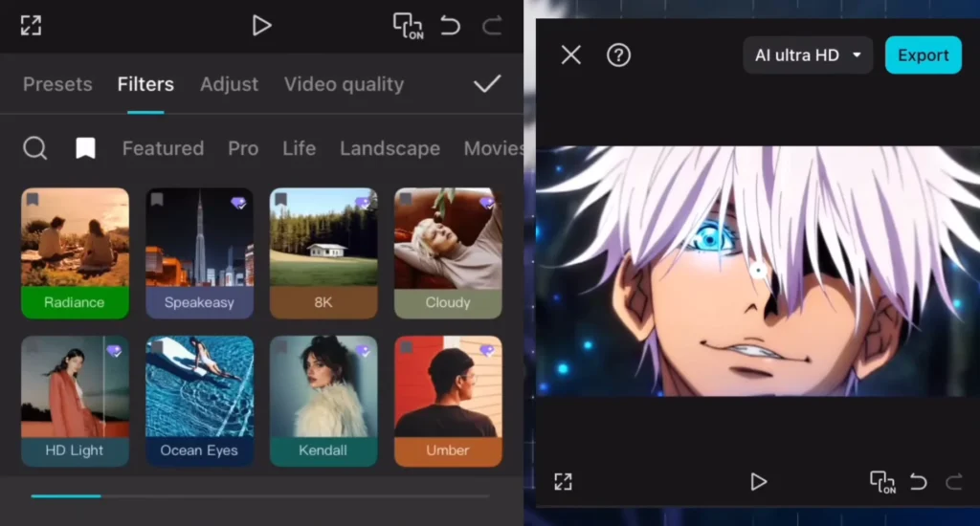Toggle compare mode in the export preview
This screenshot has height=526, width=980.
pos(882,482)
